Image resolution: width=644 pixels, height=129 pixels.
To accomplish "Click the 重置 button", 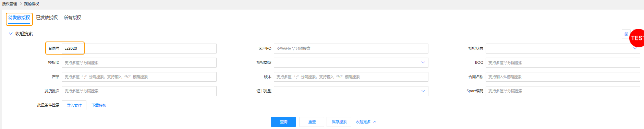I will point(312,122).
